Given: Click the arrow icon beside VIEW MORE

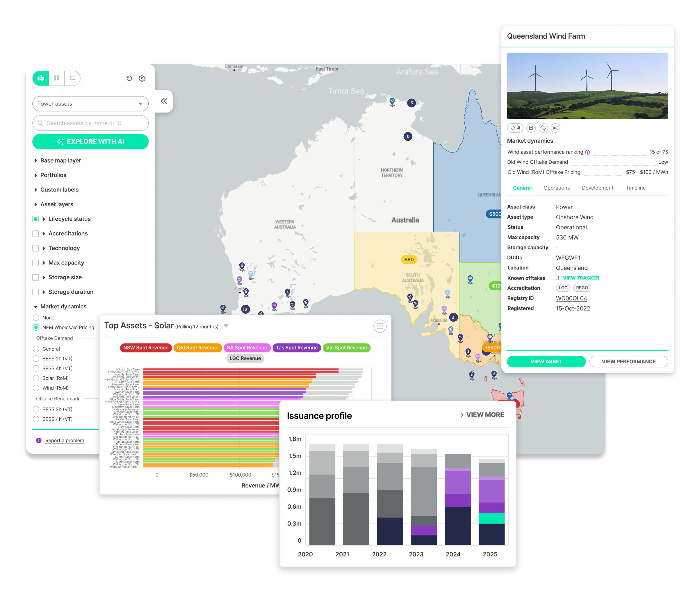Looking at the screenshot, I should tap(460, 415).
